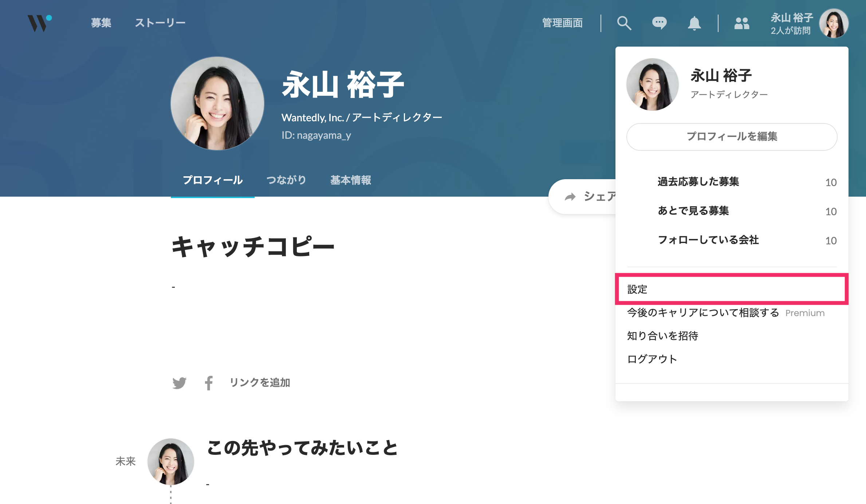
Task: Open フォローしている会社 entry
Action: (708, 240)
